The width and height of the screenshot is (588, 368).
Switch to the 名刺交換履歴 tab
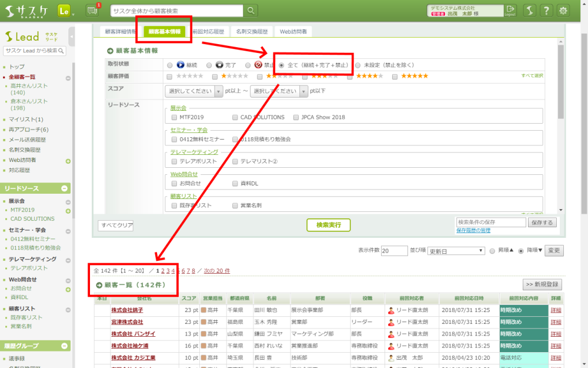click(251, 32)
